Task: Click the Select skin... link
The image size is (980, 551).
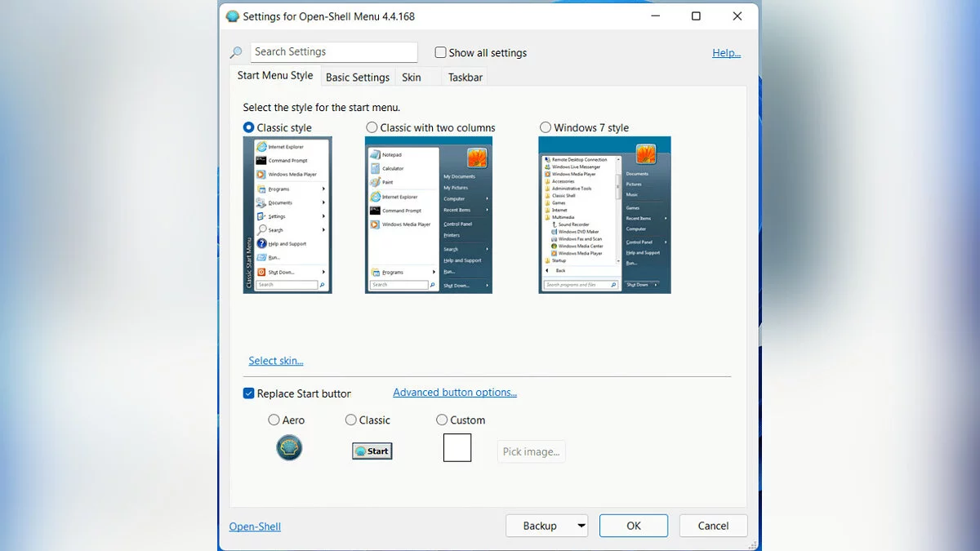Action: tap(276, 361)
